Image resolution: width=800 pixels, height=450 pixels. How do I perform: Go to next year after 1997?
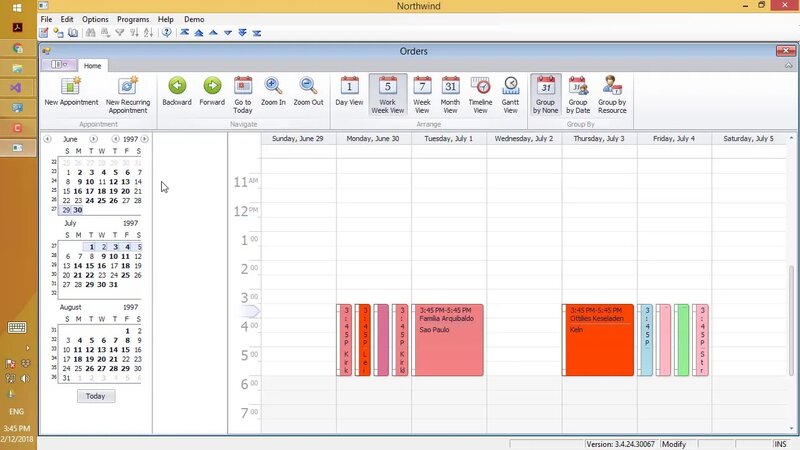coord(145,139)
